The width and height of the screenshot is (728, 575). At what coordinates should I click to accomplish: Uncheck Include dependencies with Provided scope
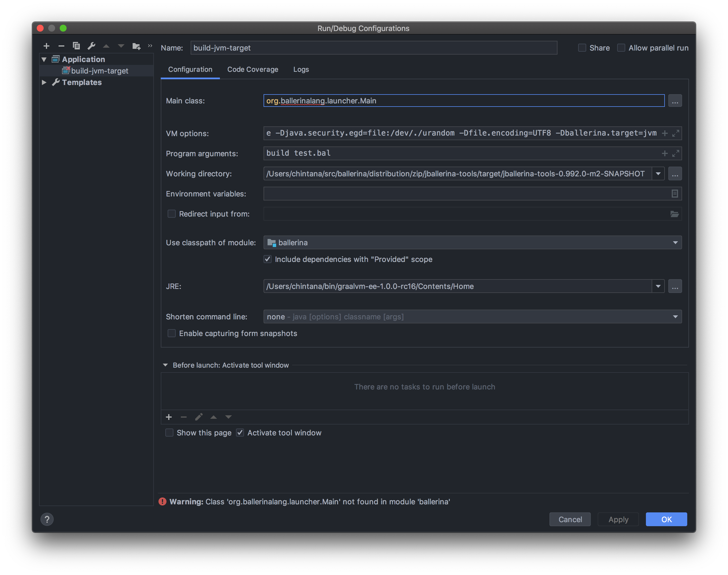(x=268, y=259)
